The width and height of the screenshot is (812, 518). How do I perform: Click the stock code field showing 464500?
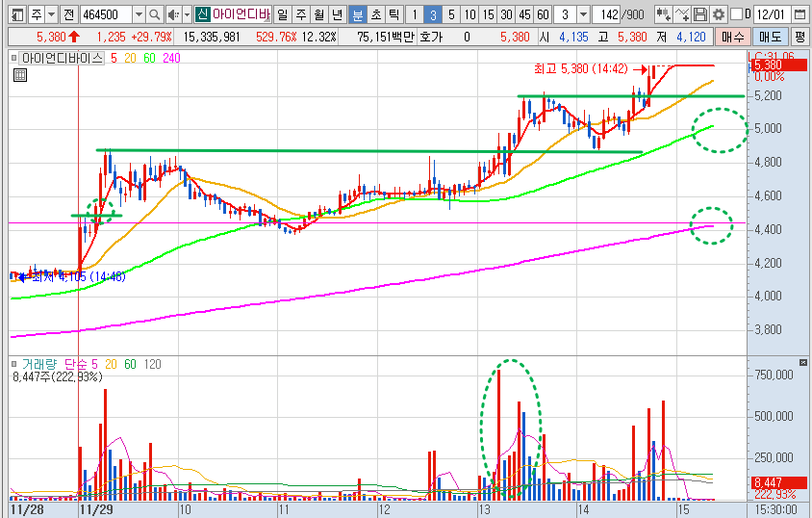106,14
